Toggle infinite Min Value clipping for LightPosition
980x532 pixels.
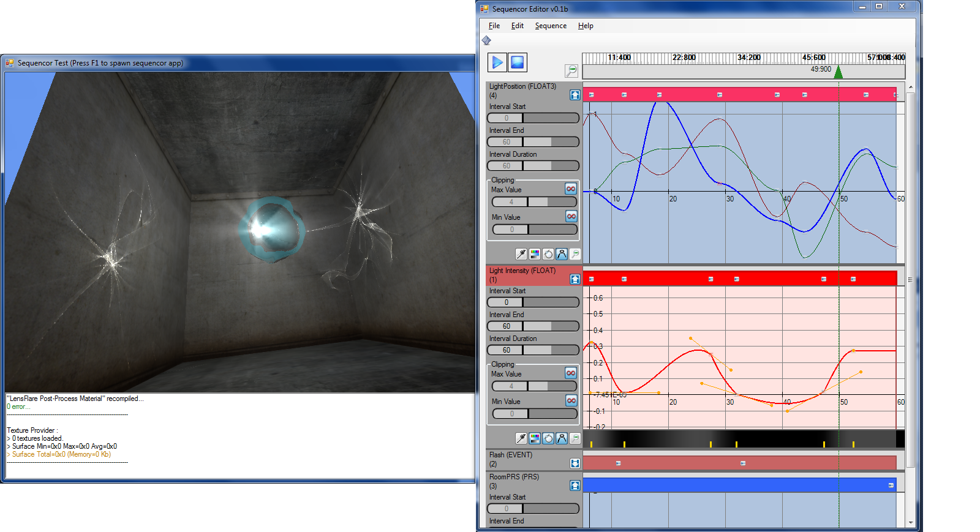[x=571, y=217]
